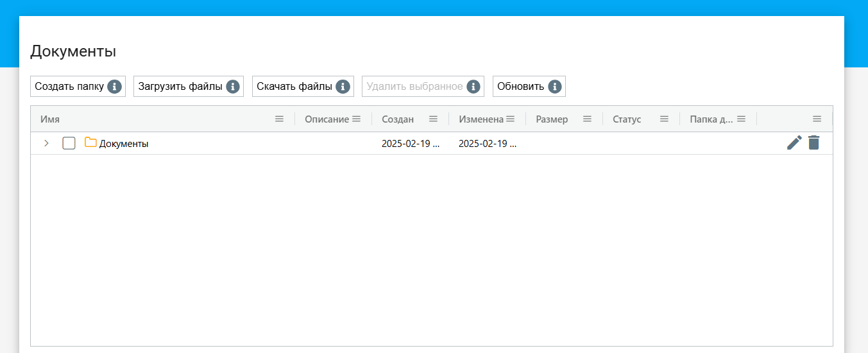Viewport: 868px width, 353px height.
Task: Click the info icon beside Обновить
Action: 555,87
